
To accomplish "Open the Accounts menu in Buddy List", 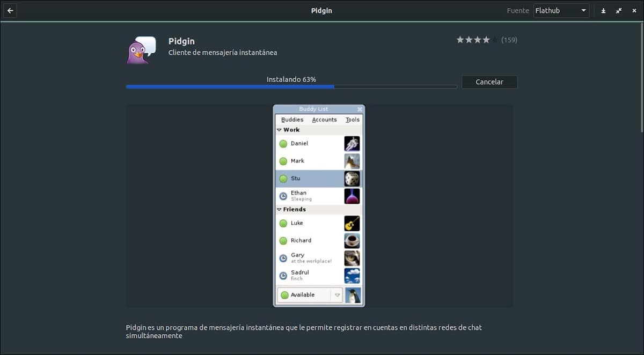I will coord(324,120).
